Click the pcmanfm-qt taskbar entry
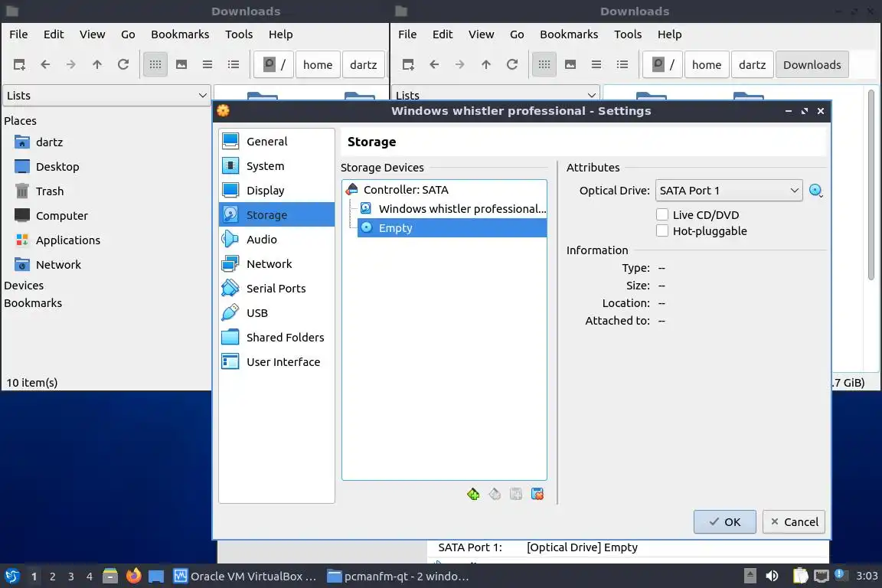The height and width of the screenshot is (588, 882). [398, 577]
